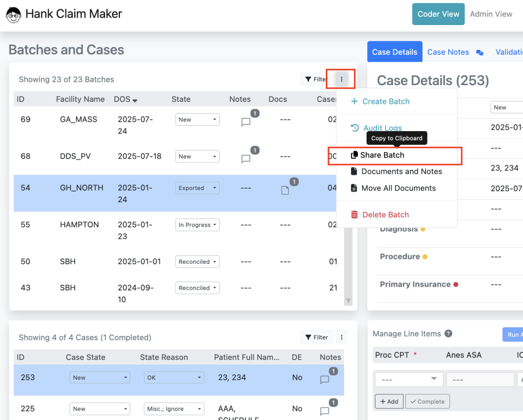
Task: Click the Procedure field label
Action: pos(400,256)
